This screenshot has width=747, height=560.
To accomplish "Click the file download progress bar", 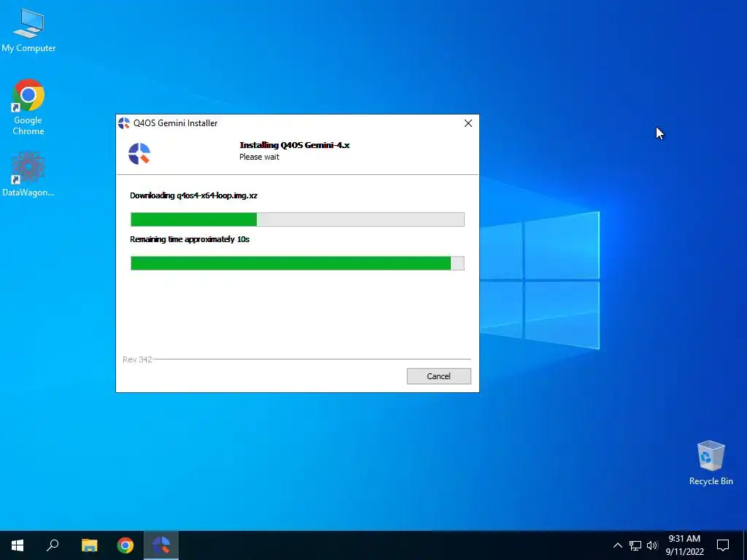I will 298,219.
